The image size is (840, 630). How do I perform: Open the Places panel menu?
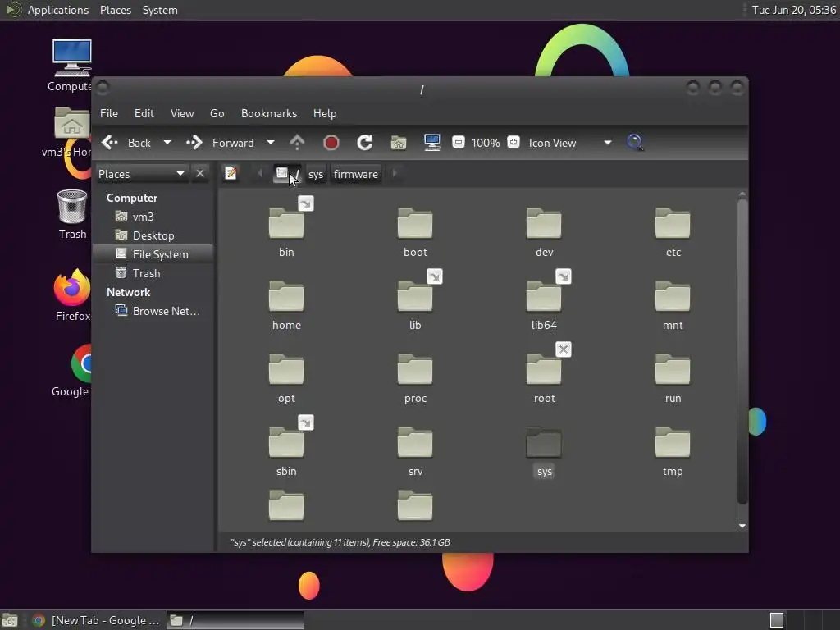coord(116,10)
